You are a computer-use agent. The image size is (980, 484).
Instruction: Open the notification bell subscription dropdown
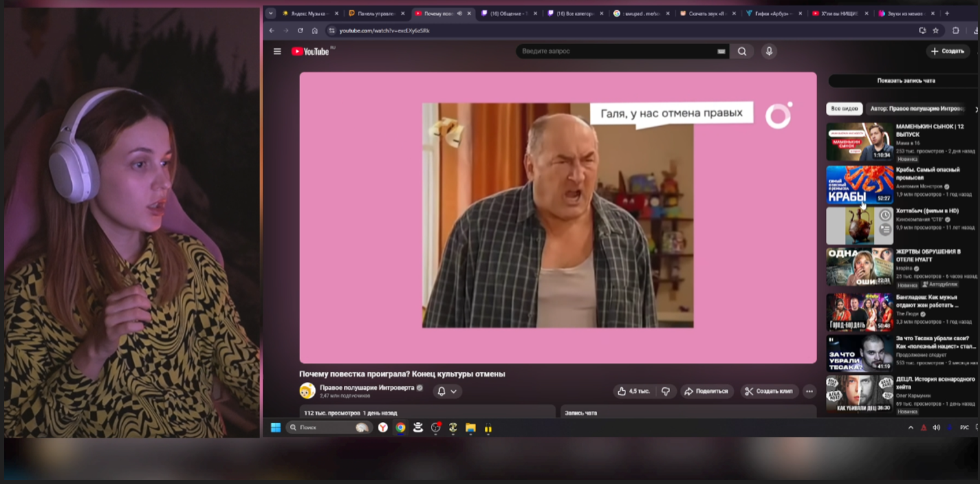point(447,391)
